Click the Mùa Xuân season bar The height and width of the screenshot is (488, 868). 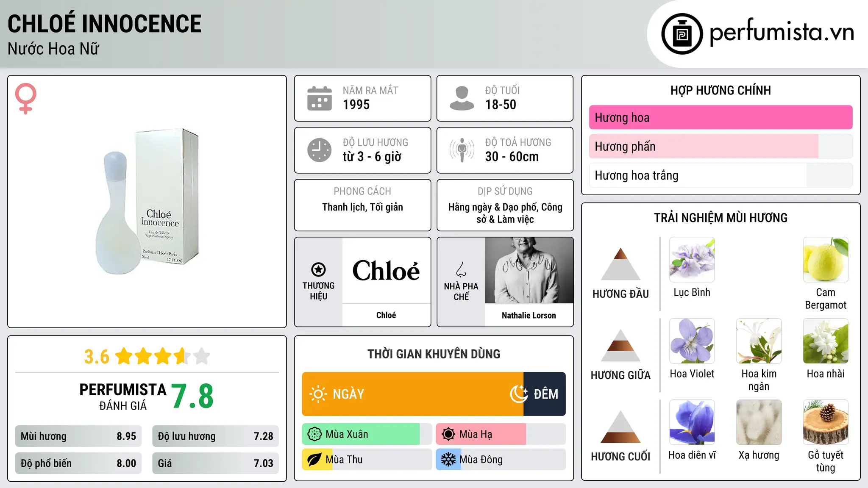[x=367, y=434]
